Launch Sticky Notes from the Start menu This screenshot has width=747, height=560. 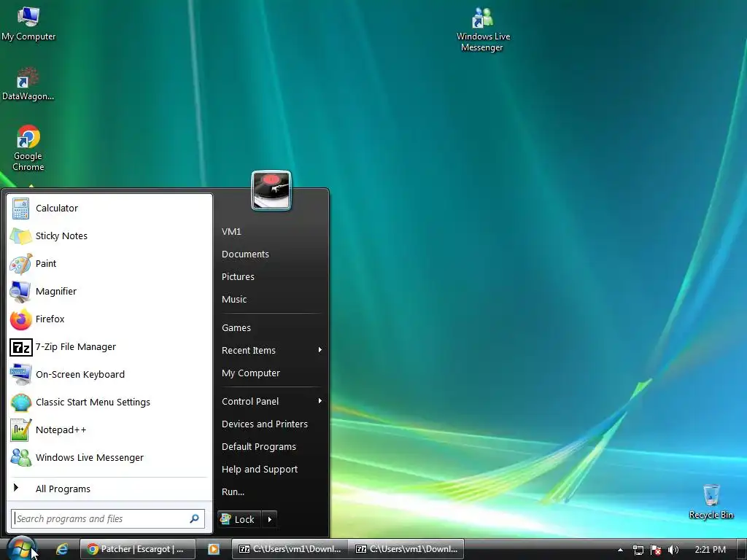pos(109,236)
